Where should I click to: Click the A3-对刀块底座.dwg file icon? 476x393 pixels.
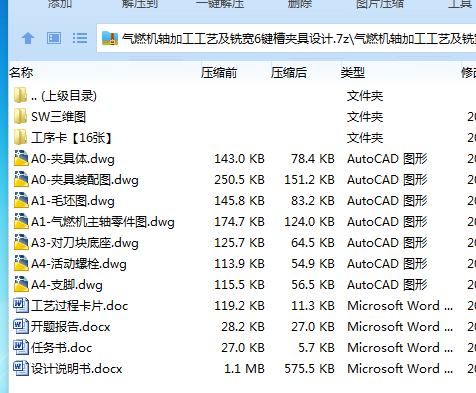(21, 242)
